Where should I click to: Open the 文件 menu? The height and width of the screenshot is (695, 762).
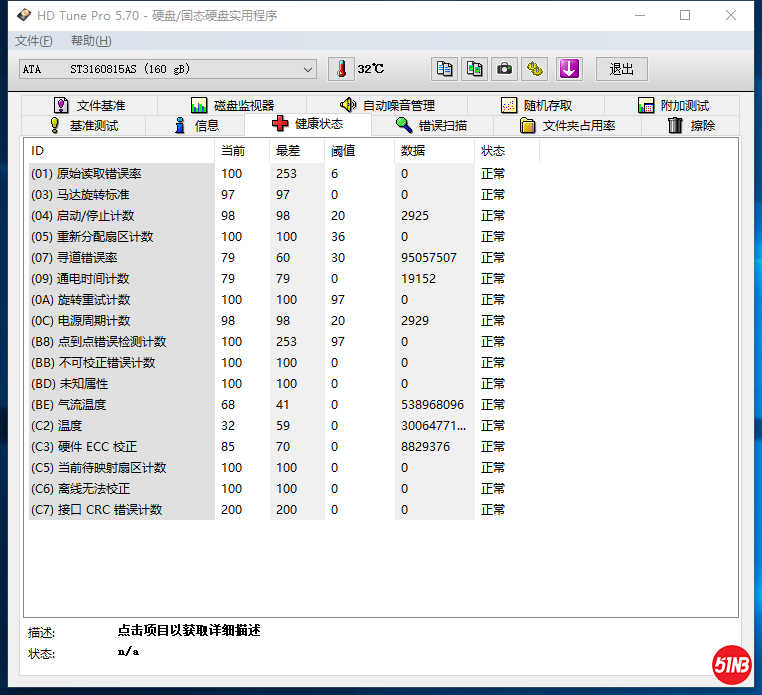coord(33,41)
